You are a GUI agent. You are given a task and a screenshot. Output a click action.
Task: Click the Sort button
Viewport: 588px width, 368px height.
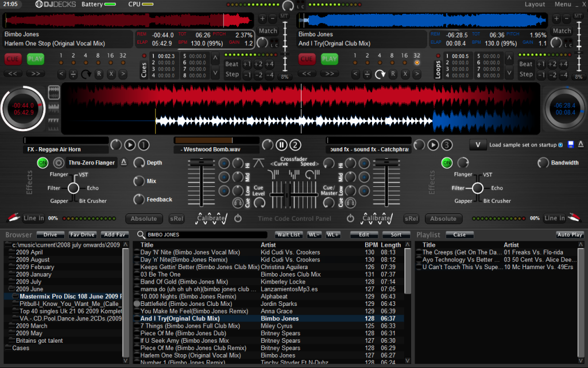(396, 235)
